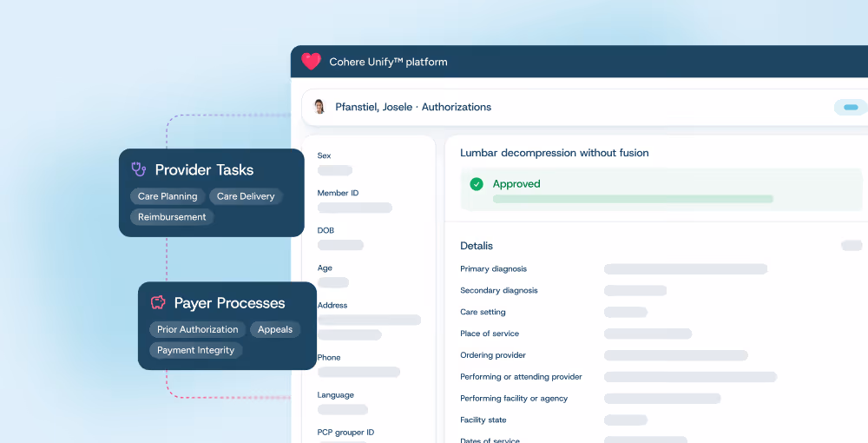Click the Provider Tasks heading
This screenshot has width=868, height=443.
(x=204, y=170)
